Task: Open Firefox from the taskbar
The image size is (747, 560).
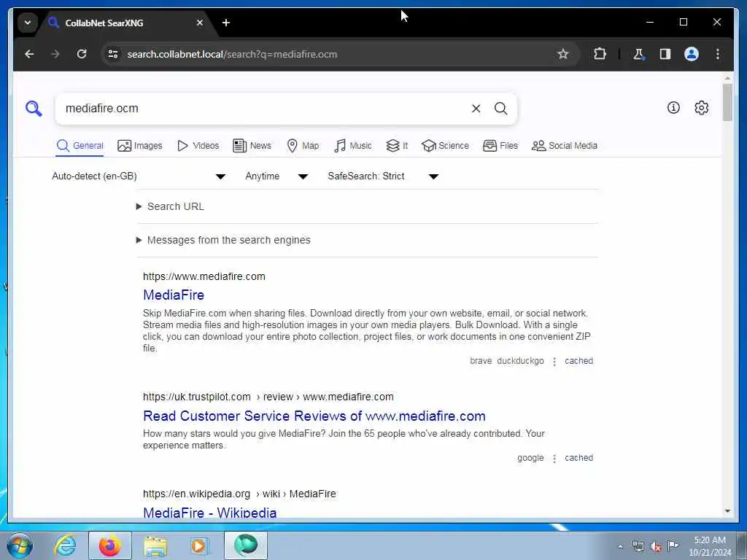Action: pyautogui.click(x=110, y=545)
